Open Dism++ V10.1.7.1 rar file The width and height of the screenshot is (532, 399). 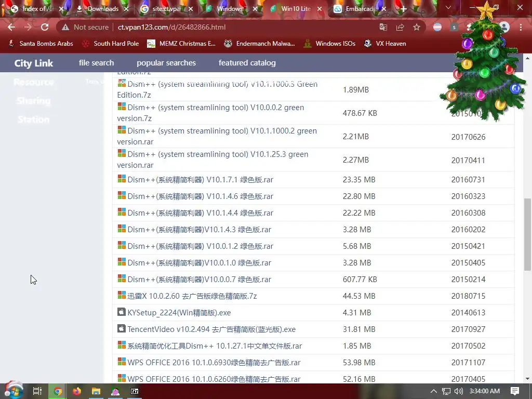[200, 179]
